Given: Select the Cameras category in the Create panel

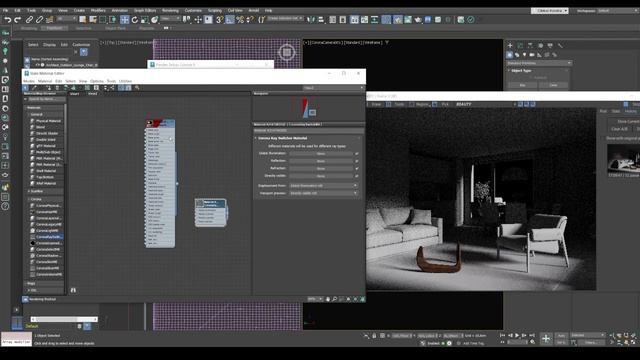Looking at the screenshot, I should [x=532, y=55].
